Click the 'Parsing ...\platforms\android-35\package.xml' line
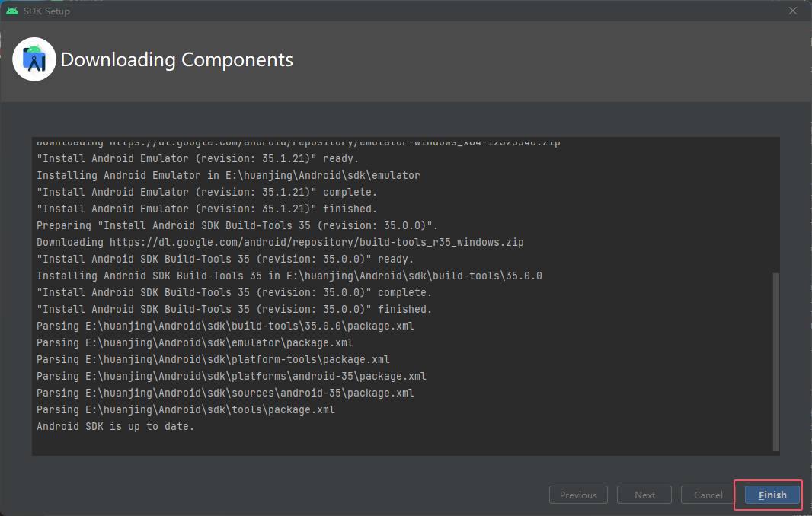This screenshot has height=516, width=812. point(232,376)
